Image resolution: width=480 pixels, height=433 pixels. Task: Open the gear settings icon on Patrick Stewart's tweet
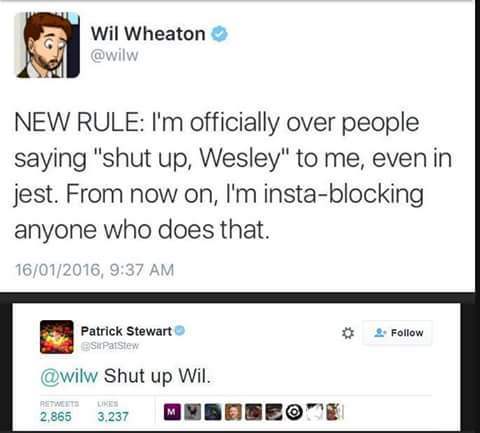tap(348, 333)
